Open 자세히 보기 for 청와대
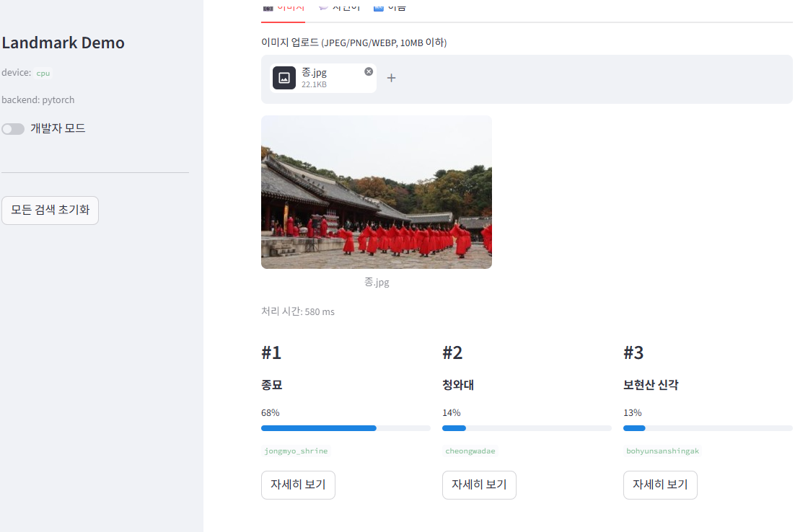This screenshot has height=532, width=808. (479, 484)
